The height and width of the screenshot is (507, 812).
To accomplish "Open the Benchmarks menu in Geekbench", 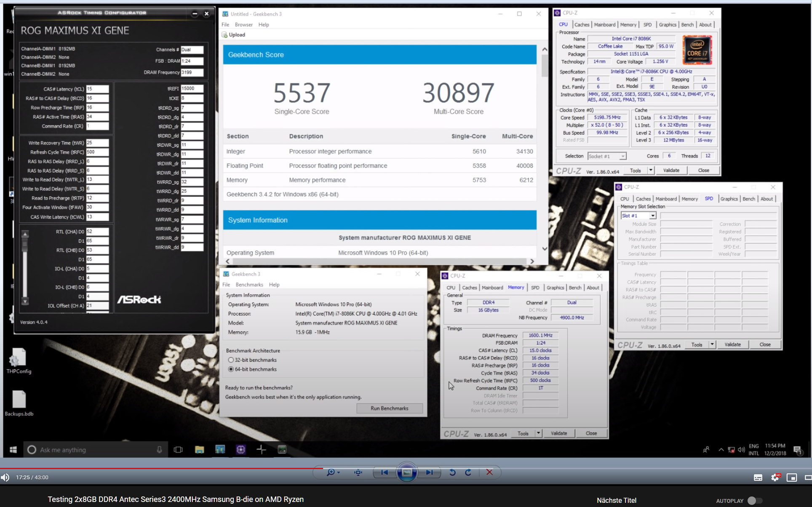I will (249, 285).
